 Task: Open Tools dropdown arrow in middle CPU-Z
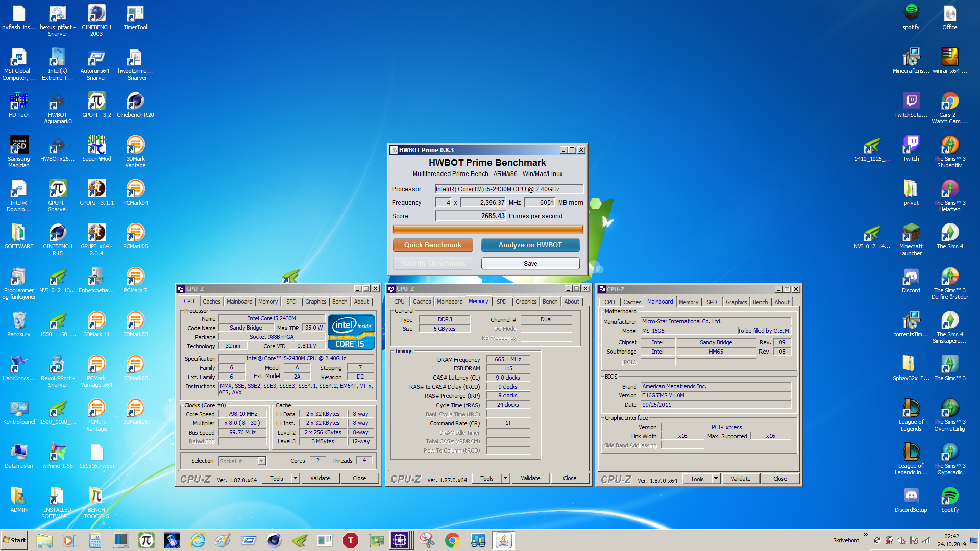pos(505,478)
